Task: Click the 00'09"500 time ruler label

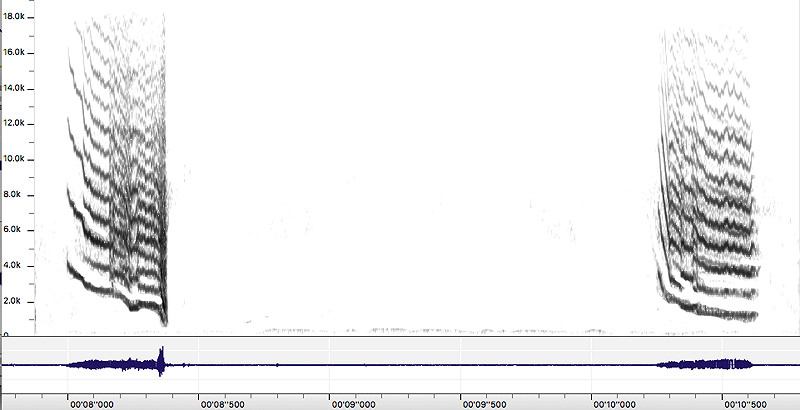Action: pyautogui.click(x=482, y=404)
